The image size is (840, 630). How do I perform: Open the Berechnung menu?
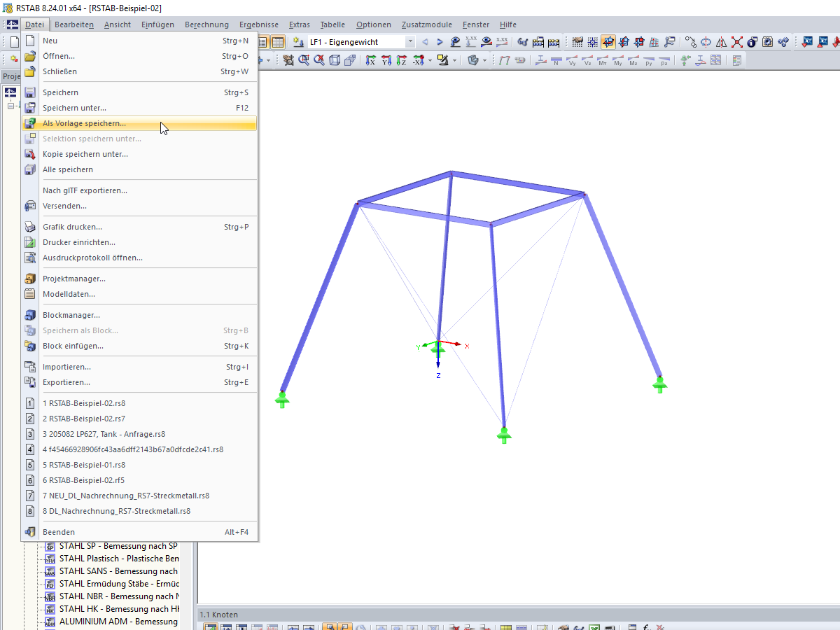pyautogui.click(x=206, y=24)
